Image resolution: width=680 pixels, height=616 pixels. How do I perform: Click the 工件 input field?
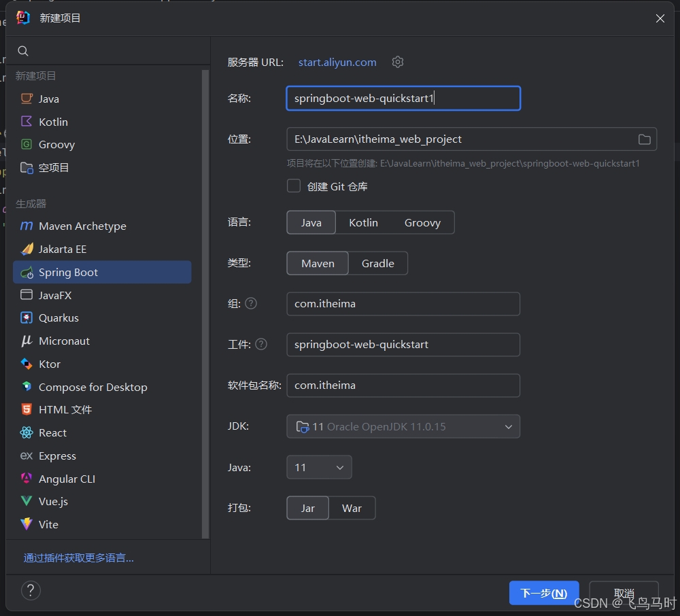click(403, 345)
